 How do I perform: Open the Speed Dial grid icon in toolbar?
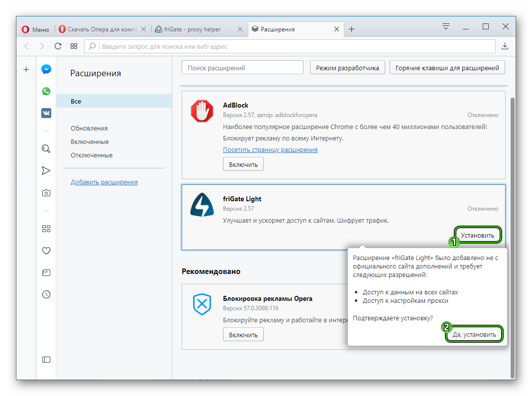click(x=74, y=46)
